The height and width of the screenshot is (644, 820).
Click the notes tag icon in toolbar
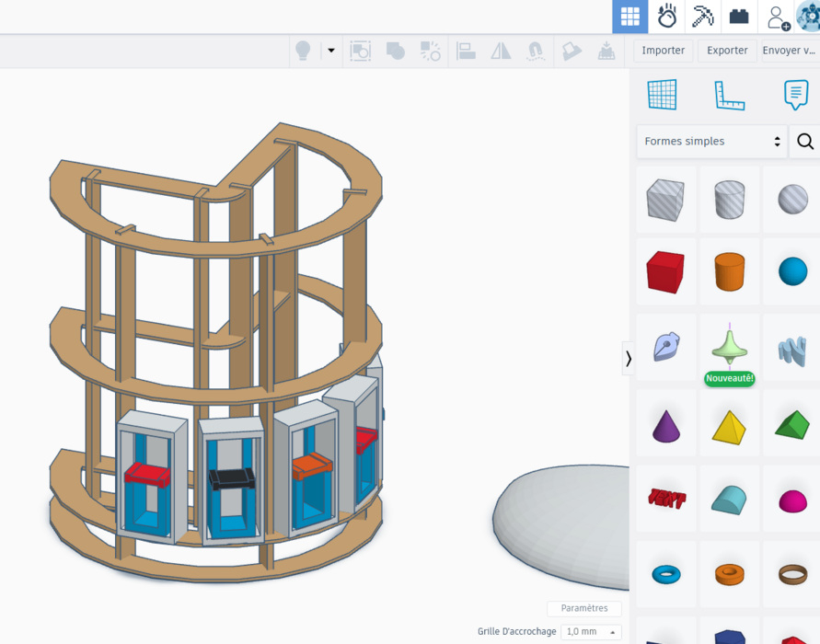click(572, 51)
